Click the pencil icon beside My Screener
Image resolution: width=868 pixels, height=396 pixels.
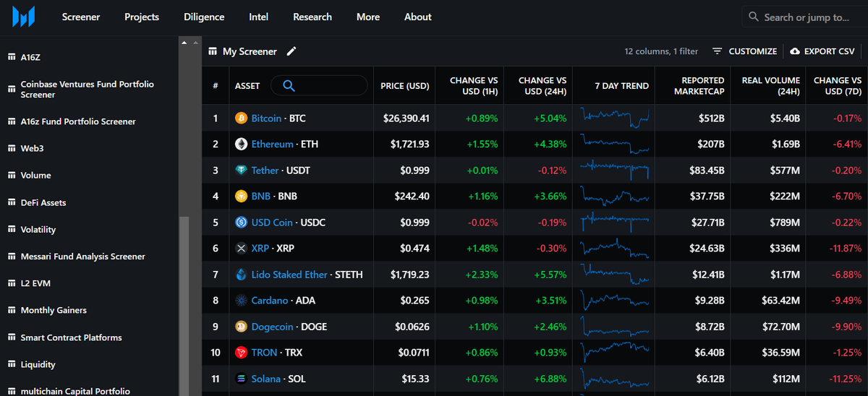(x=292, y=51)
